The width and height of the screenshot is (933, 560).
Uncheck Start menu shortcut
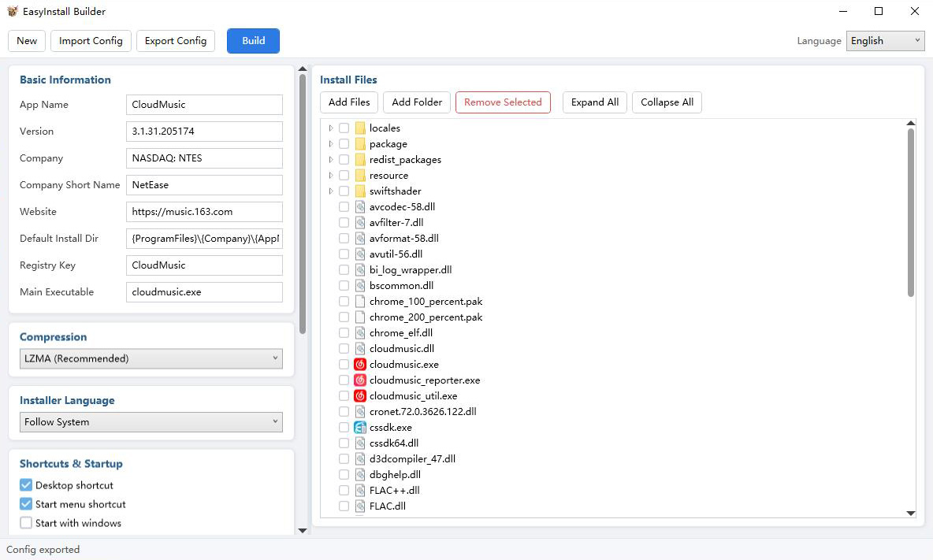25,504
